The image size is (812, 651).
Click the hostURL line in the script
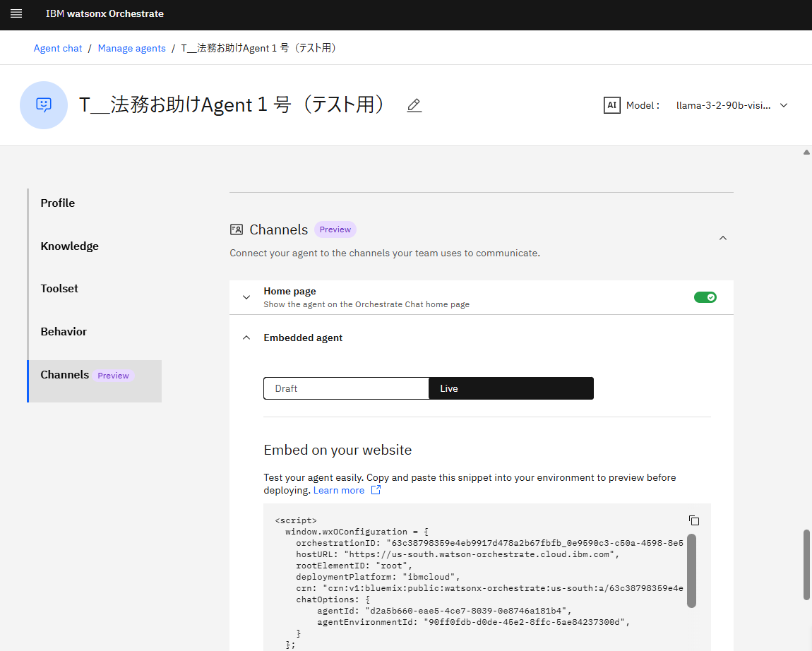(458, 554)
